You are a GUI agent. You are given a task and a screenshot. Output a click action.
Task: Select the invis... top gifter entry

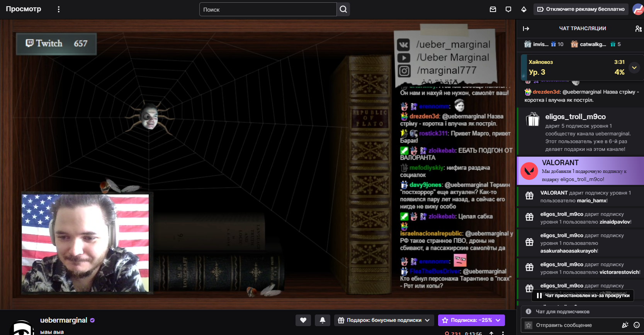[x=544, y=44]
